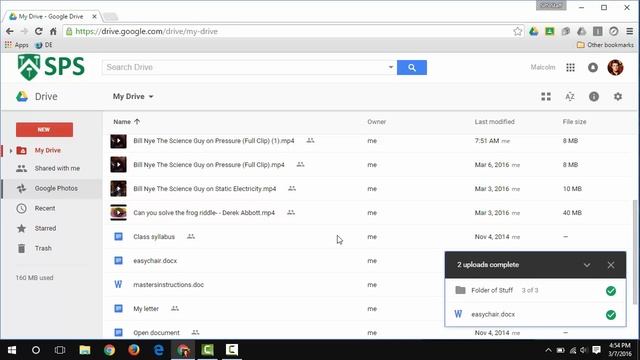
Task: Launch Microsoft Edge from taskbar
Action: point(158,350)
